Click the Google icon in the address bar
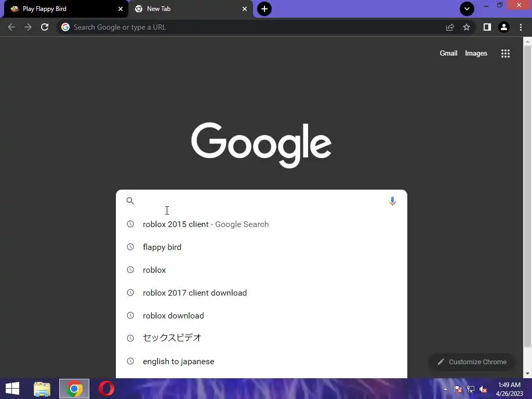 tap(65, 27)
